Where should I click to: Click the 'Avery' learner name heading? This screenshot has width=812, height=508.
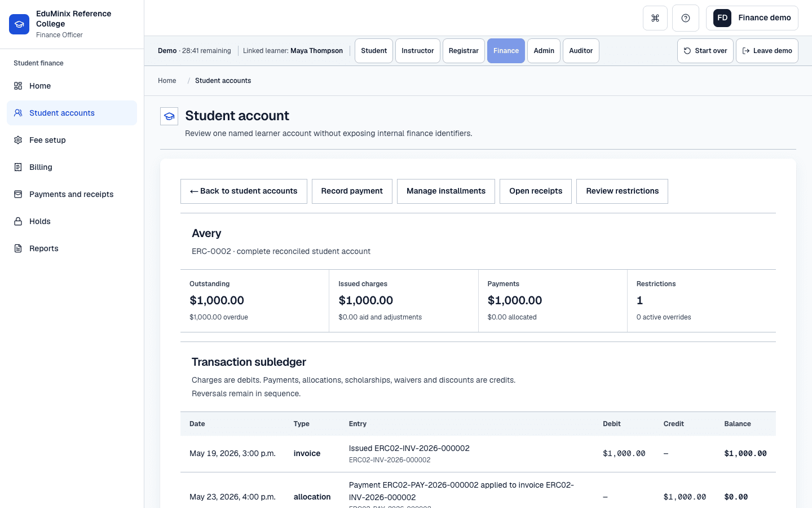[206, 234]
